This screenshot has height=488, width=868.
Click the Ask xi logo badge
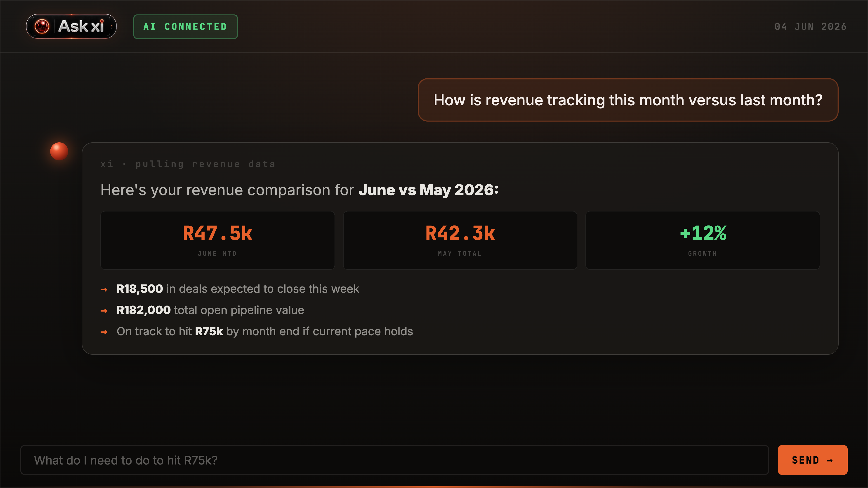pos(71,26)
